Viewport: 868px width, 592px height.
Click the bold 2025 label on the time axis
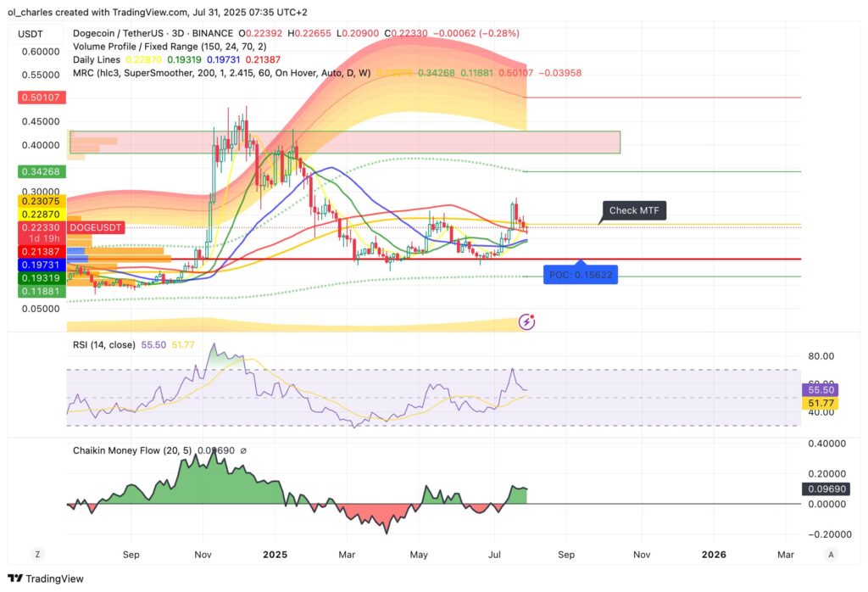275,554
